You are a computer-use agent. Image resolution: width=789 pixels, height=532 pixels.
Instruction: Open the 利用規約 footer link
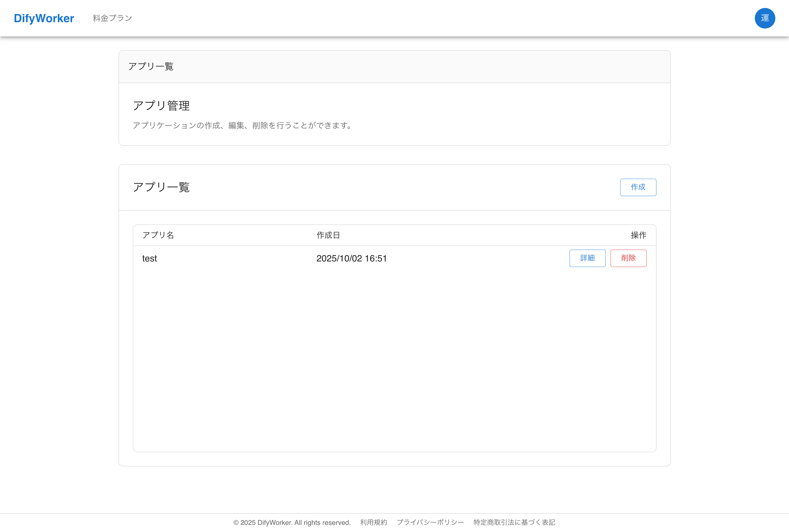[373, 522]
